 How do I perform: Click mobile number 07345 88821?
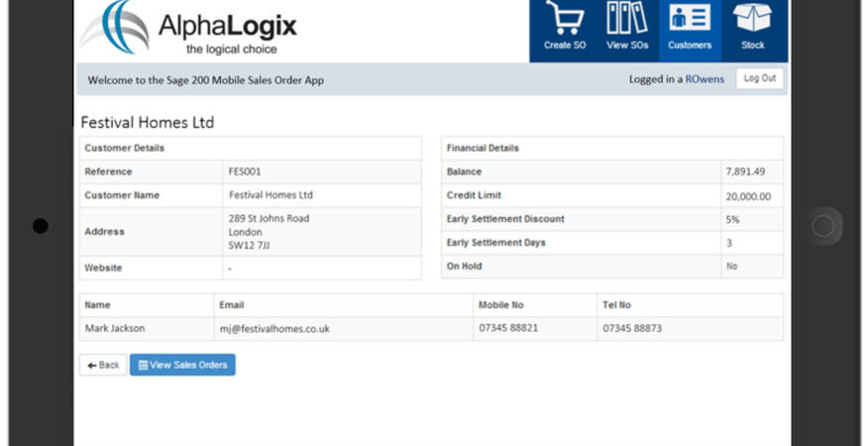pyautogui.click(x=508, y=328)
